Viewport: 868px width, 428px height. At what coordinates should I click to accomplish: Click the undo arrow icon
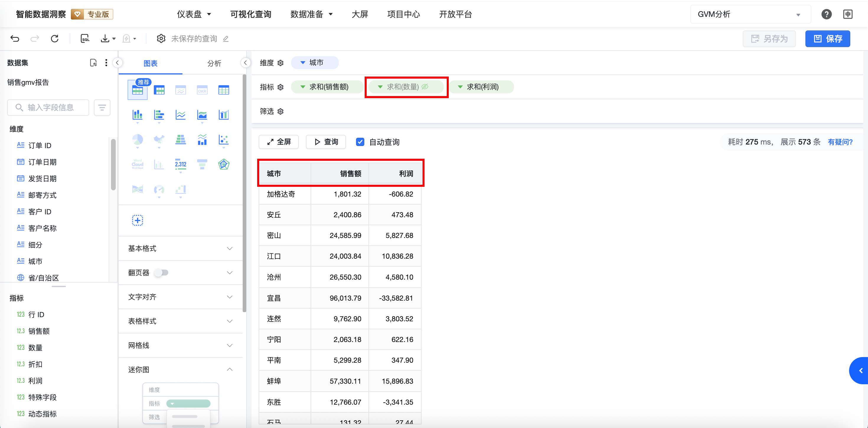15,38
